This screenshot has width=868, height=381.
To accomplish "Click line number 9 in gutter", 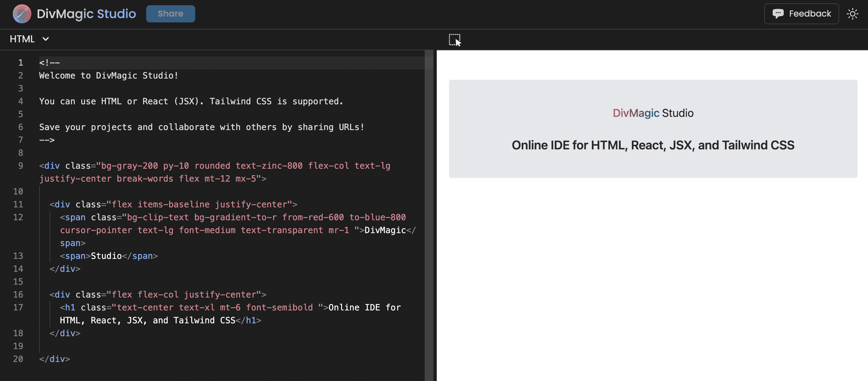I will tap(21, 166).
